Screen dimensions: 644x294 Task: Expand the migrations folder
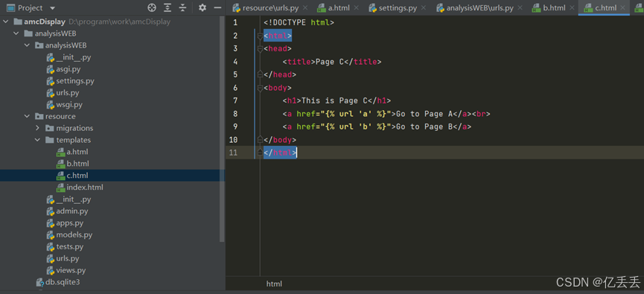[37, 128]
